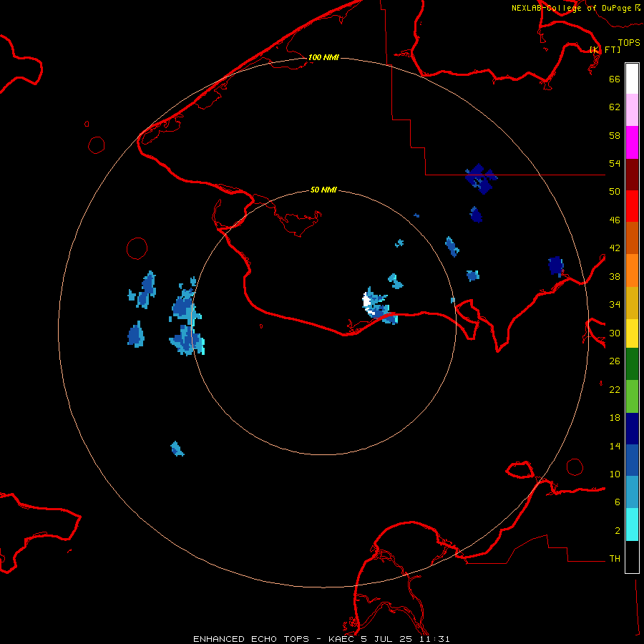Click the '50' legend value
644x644 pixels.
pos(615,192)
